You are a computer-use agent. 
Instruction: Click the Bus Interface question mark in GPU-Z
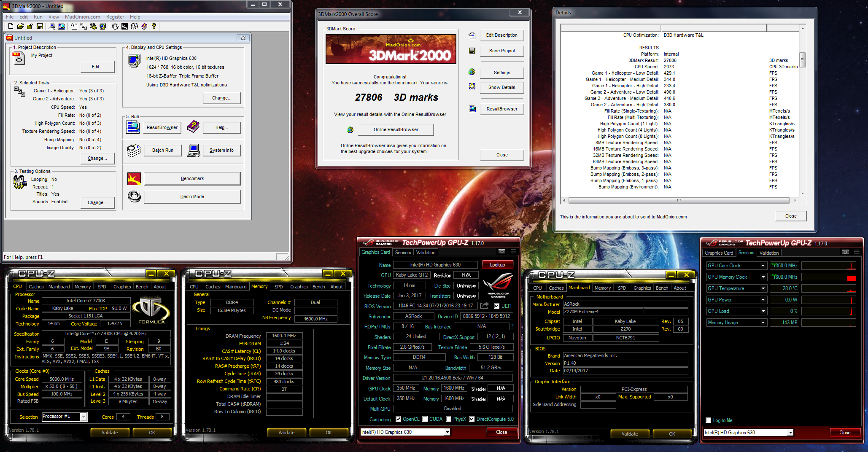point(512,326)
